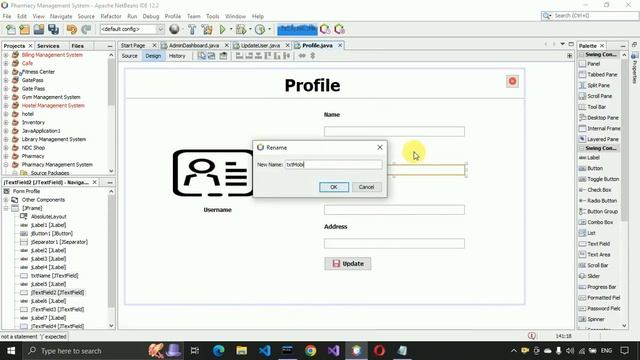
Task: Expand the Gym Management System project
Action: [6, 97]
